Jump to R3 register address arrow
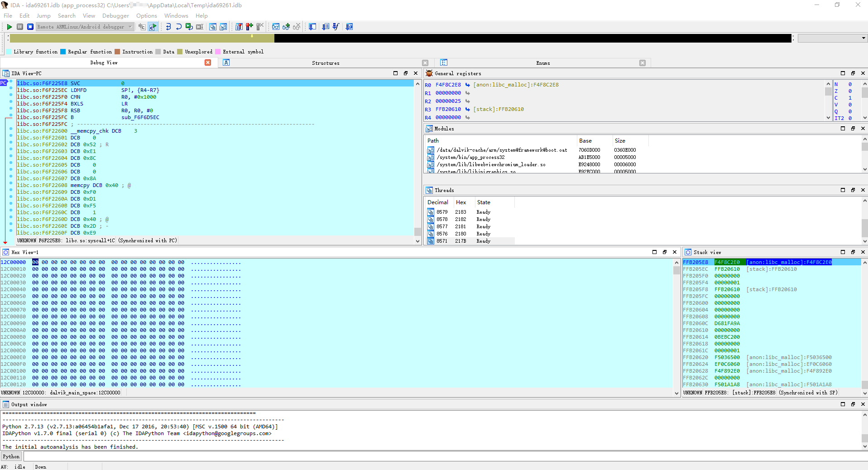This screenshot has height=470, width=868. coord(468,109)
